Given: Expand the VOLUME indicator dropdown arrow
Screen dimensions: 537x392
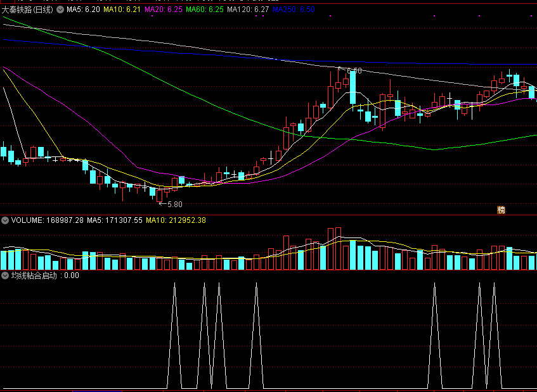Looking at the screenshot, I should (5, 220).
